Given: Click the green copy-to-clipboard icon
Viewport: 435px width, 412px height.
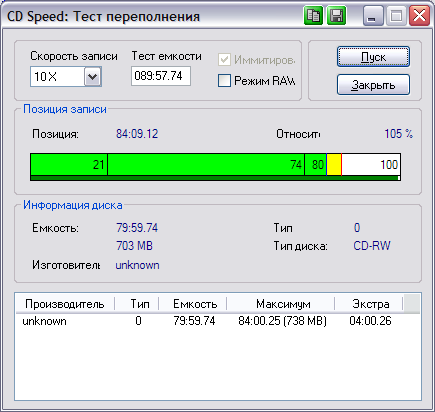Looking at the screenshot, I should click(x=313, y=15).
